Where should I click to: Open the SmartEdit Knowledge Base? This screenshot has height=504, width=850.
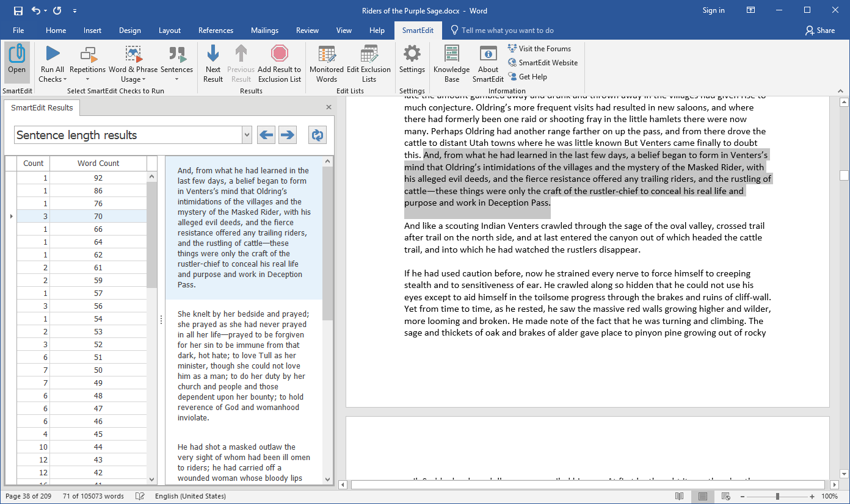coord(451,61)
